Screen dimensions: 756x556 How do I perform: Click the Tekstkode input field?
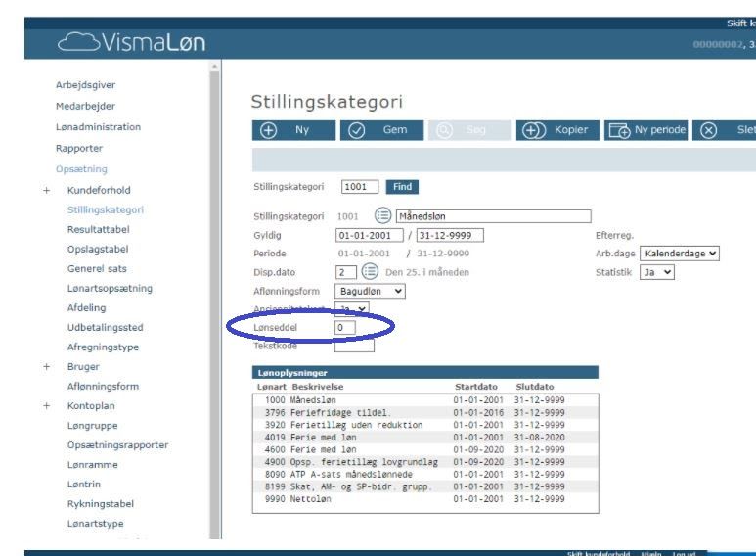pyautogui.click(x=354, y=346)
